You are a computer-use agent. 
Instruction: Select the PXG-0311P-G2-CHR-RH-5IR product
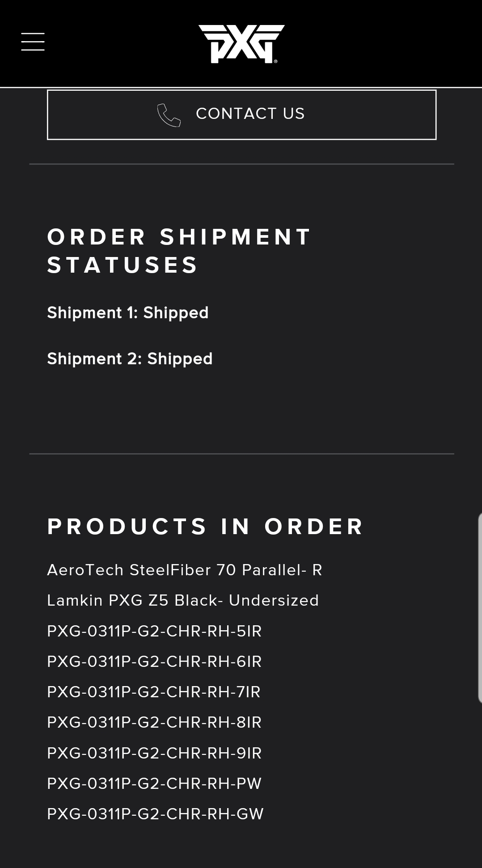click(154, 631)
